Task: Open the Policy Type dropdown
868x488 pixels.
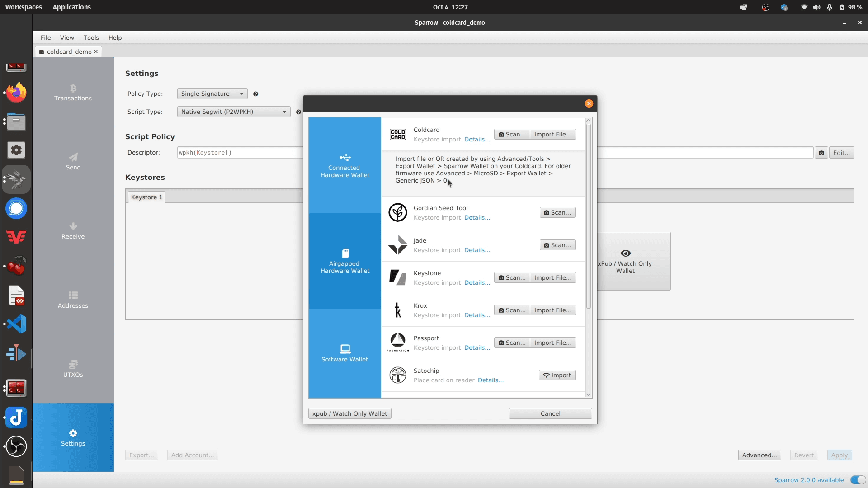Action: [x=212, y=94]
